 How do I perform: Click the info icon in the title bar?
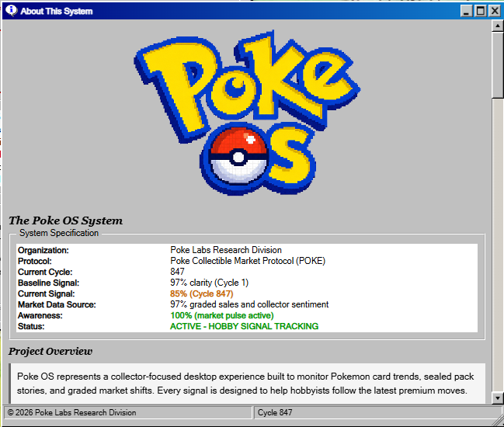tap(11, 10)
